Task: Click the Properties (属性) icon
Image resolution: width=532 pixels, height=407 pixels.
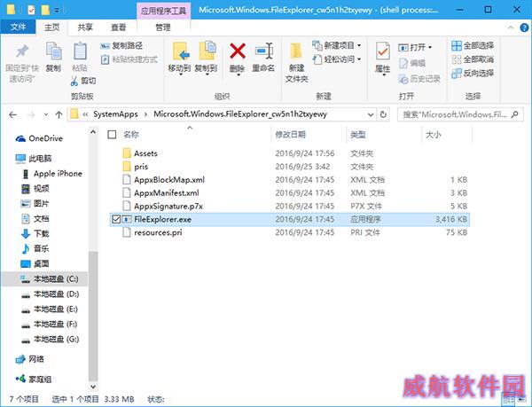Action: click(x=383, y=52)
